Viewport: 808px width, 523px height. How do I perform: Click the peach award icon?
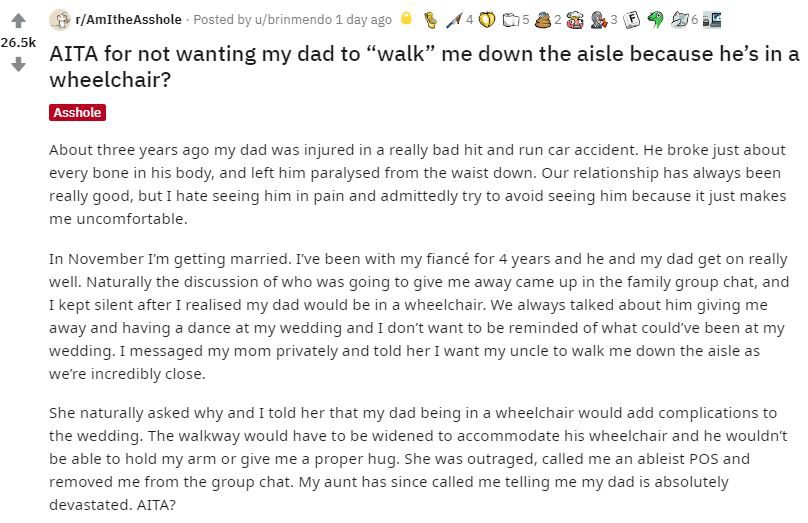pos(487,20)
